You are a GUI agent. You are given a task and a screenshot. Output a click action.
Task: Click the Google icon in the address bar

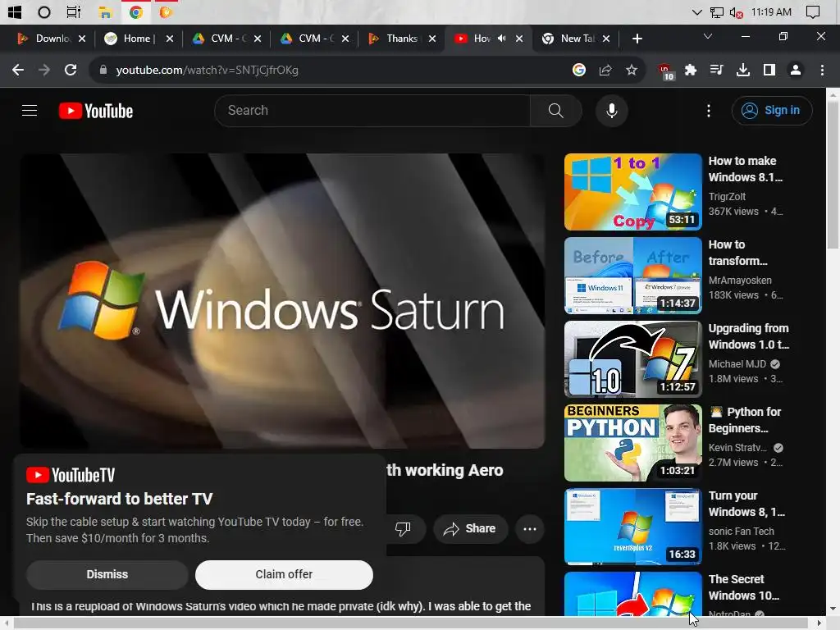[578, 70]
